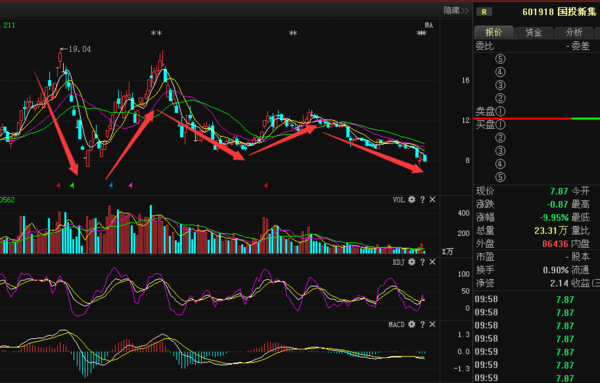Click the magenta triangle marker under chart
The width and height of the screenshot is (600, 383).
(x=130, y=186)
